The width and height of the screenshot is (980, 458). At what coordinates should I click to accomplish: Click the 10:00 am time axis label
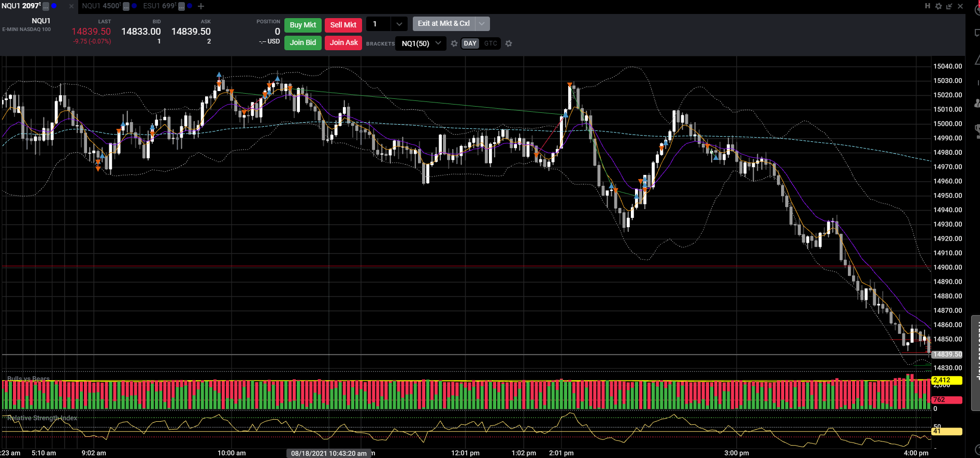pyautogui.click(x=232, y=453)
